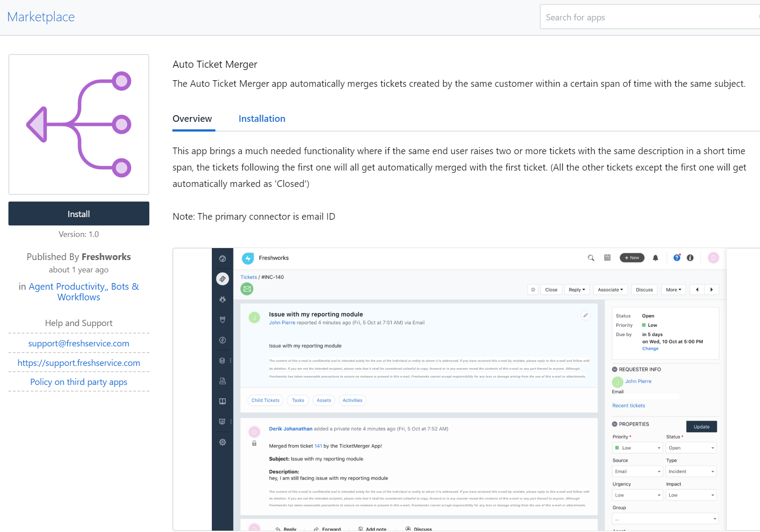Open the Child Tickets tab
The image size is (760, 532).
coord(265,400)
